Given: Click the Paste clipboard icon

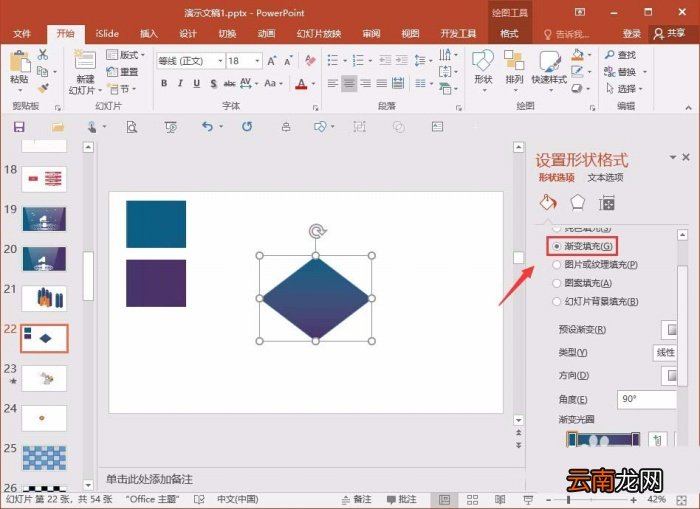Looking at the screenshot, I should point(19,62).
